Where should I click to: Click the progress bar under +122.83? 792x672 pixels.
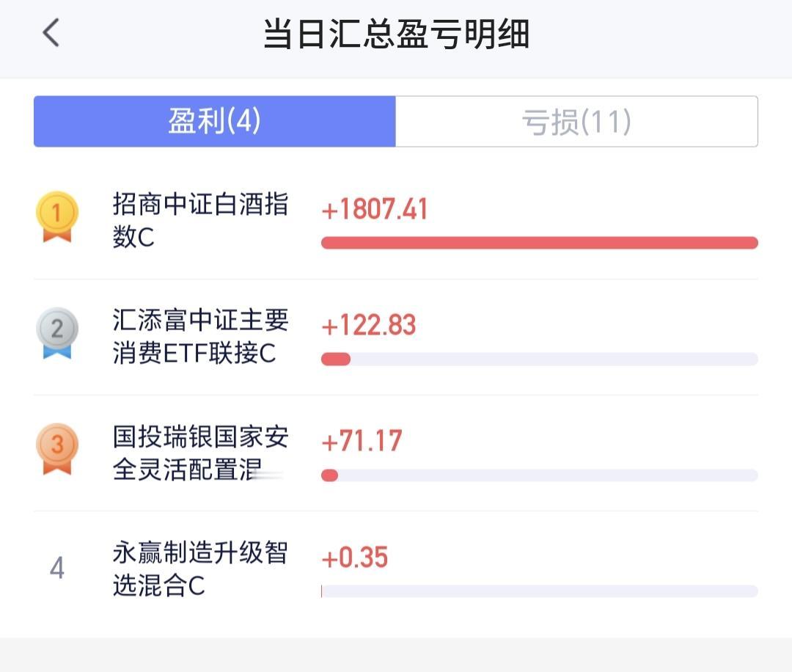[x=539, y=359]
